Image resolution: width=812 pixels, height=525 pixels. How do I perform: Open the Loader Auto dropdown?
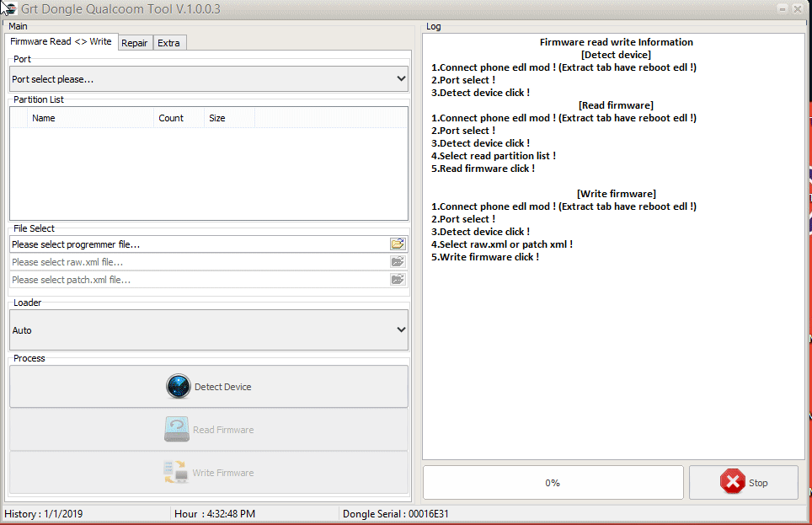(209, 330)
